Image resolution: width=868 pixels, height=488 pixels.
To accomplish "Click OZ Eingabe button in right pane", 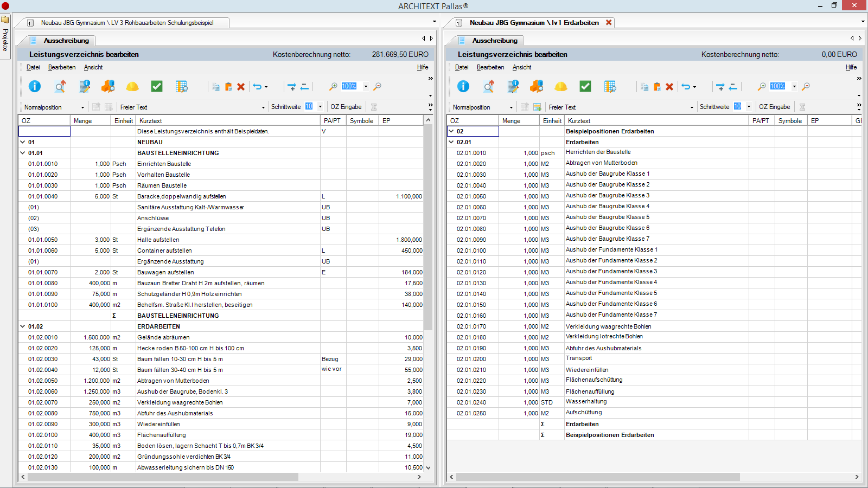I will tap(775, 107).
